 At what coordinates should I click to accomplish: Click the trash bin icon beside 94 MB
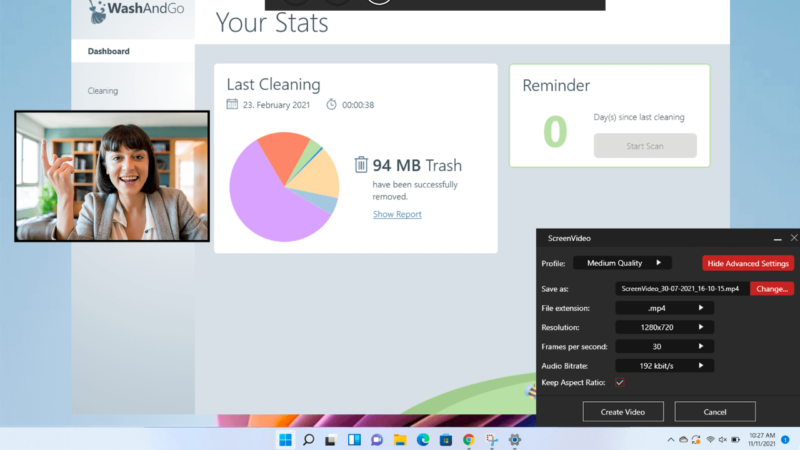coord(361,164)
